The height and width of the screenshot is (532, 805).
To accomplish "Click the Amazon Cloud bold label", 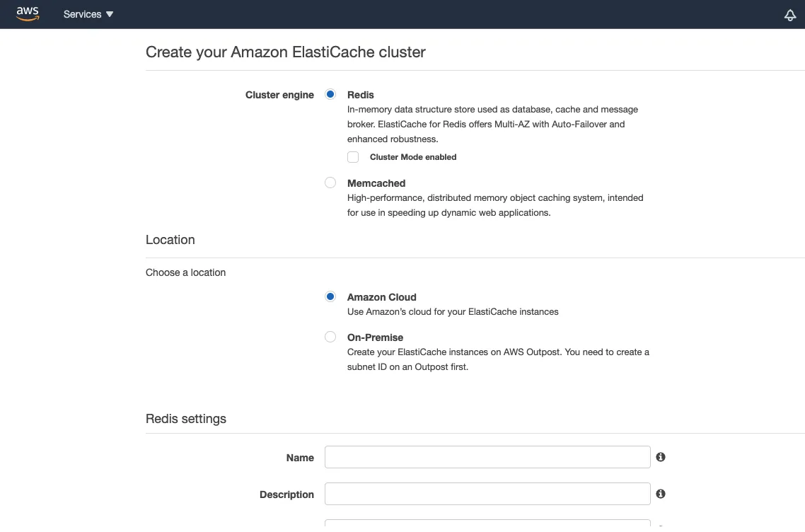I will (x=381, y=297).
